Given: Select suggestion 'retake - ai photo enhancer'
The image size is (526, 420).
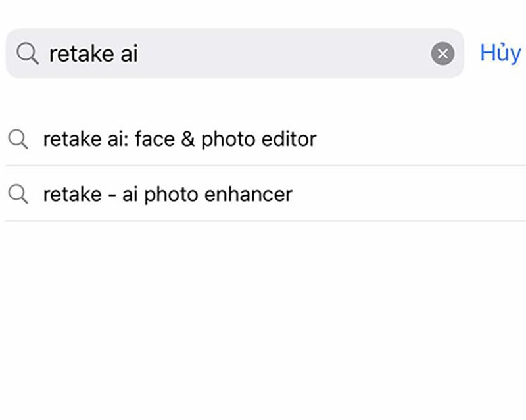Looking at the screenshot, I should tap(167, 194).
